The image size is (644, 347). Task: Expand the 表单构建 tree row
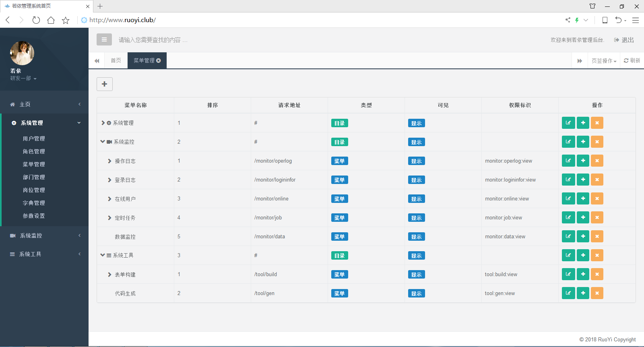(x=109, y=275)
